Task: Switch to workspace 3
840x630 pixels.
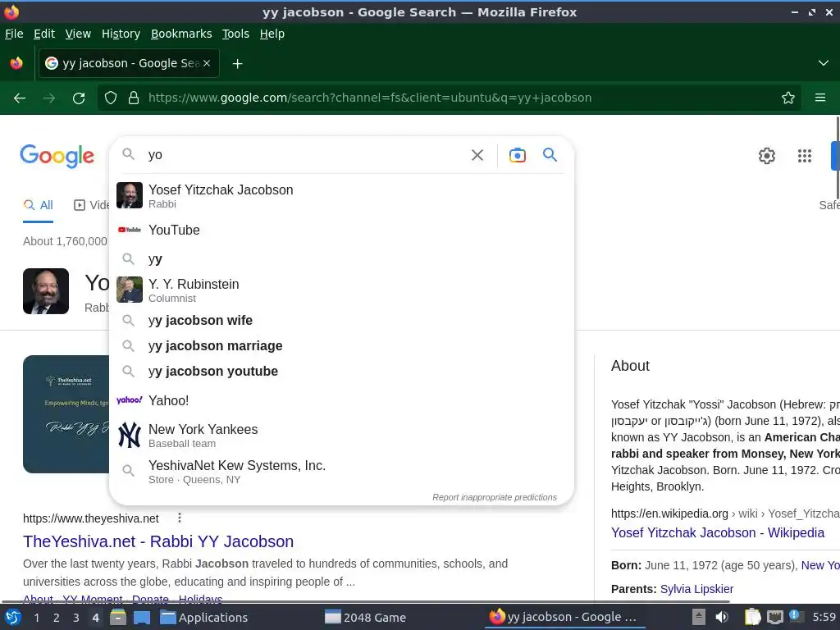Action: tap(76, 618)
